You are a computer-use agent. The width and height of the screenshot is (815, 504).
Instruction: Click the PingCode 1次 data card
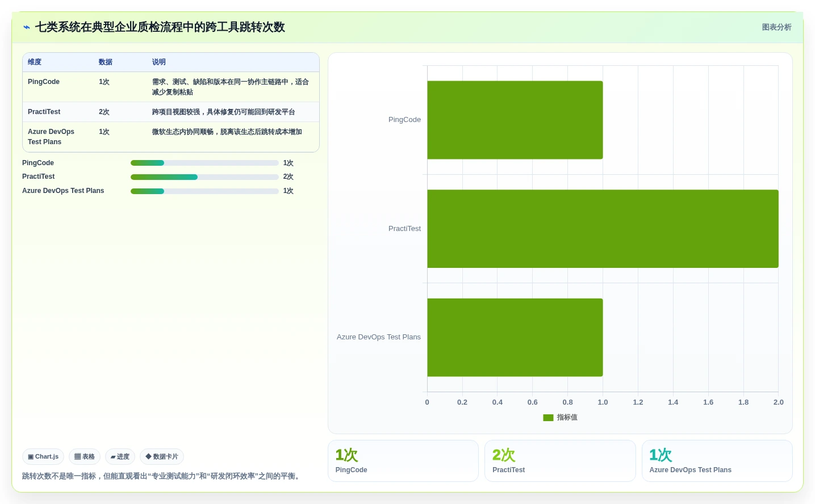[x=403, y=461]
